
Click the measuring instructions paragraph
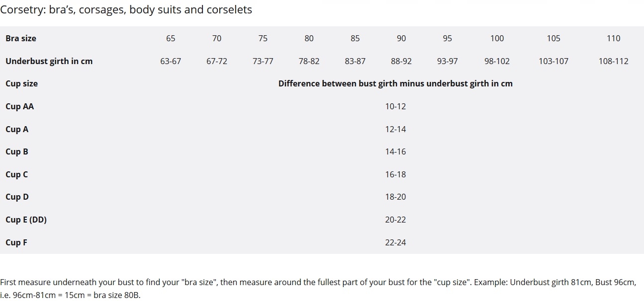pyautogui.click(x=318, y=289)
